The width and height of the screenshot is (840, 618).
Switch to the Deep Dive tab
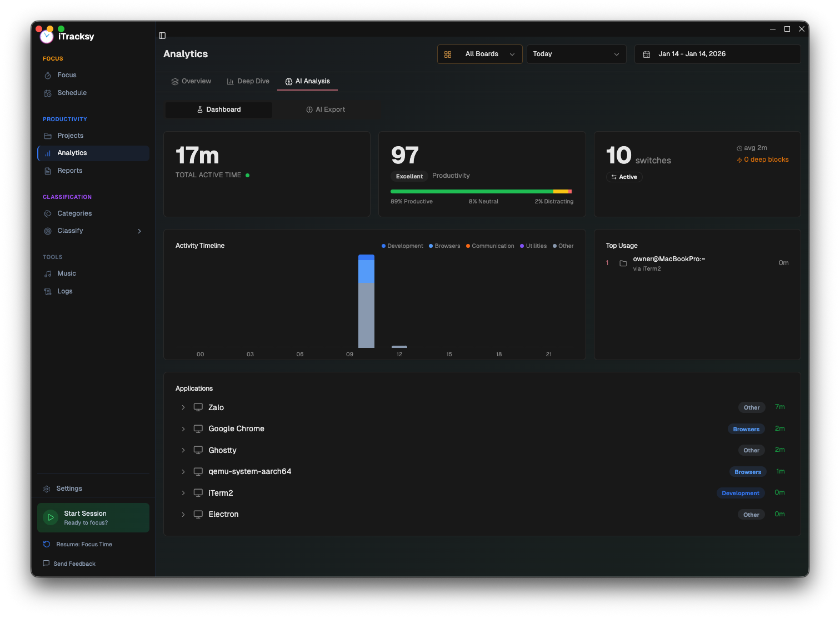point(248,81)
